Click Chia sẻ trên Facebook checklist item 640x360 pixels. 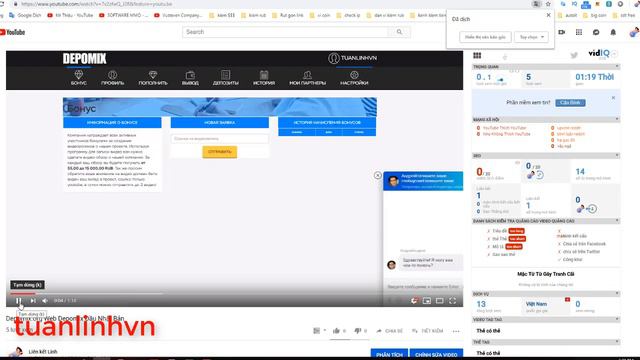[584, 244]
